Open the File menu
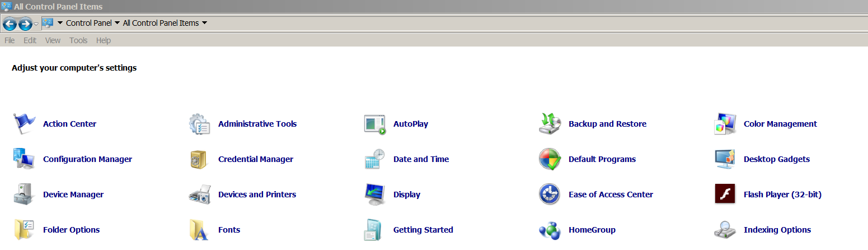 (x=10, y=40)
